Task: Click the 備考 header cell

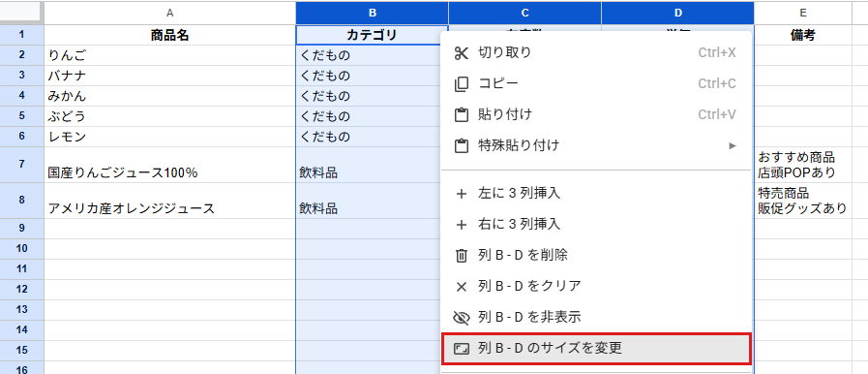Action: click(x=802, y=35)
